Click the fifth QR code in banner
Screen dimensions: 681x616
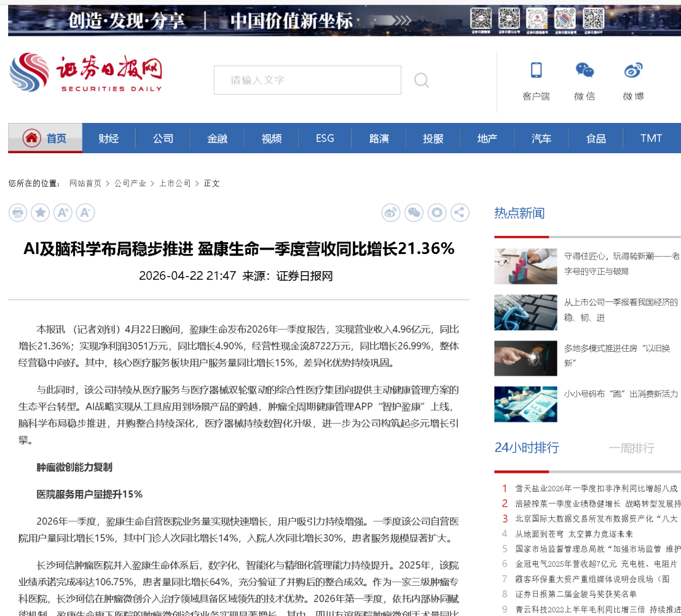(593, 19)
